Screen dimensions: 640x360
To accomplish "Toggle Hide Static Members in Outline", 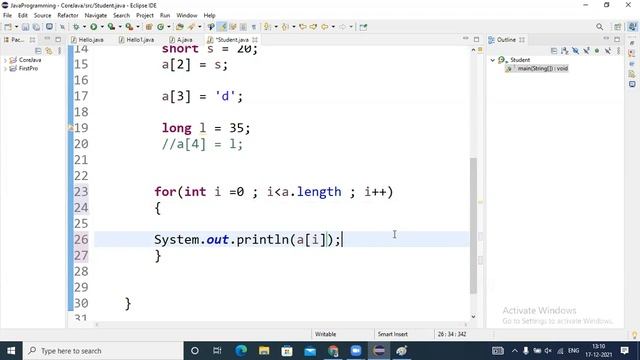I will (586, 51).
